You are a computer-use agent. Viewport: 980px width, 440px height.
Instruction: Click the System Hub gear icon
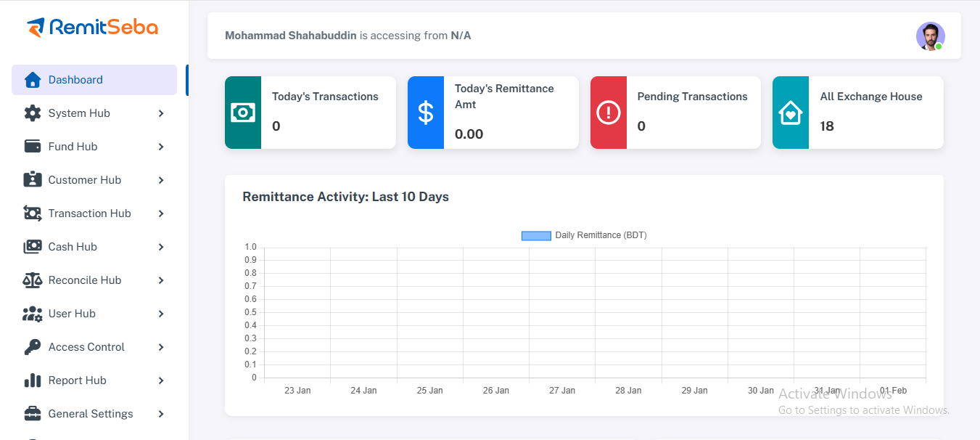click(33, 113)
